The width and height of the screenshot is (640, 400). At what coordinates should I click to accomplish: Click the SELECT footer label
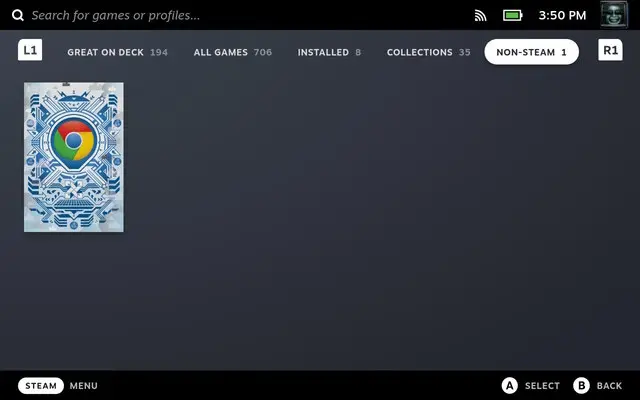pyautogui.click(x=543, y=386)
